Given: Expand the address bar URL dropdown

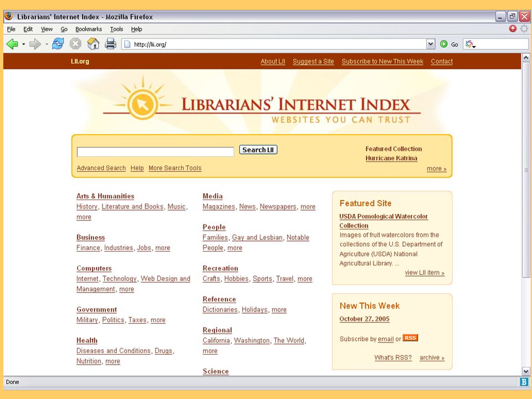Looking at the screenshot, I should 431,44.
